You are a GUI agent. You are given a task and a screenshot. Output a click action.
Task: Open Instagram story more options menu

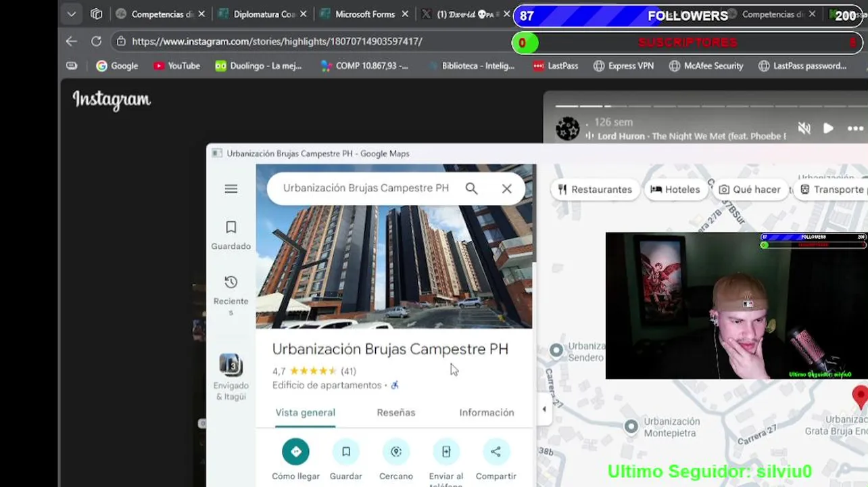(855, 129)
